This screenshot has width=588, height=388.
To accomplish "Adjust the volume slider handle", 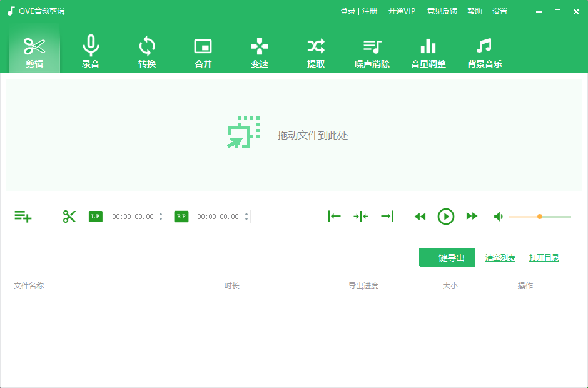I will 539,216.
